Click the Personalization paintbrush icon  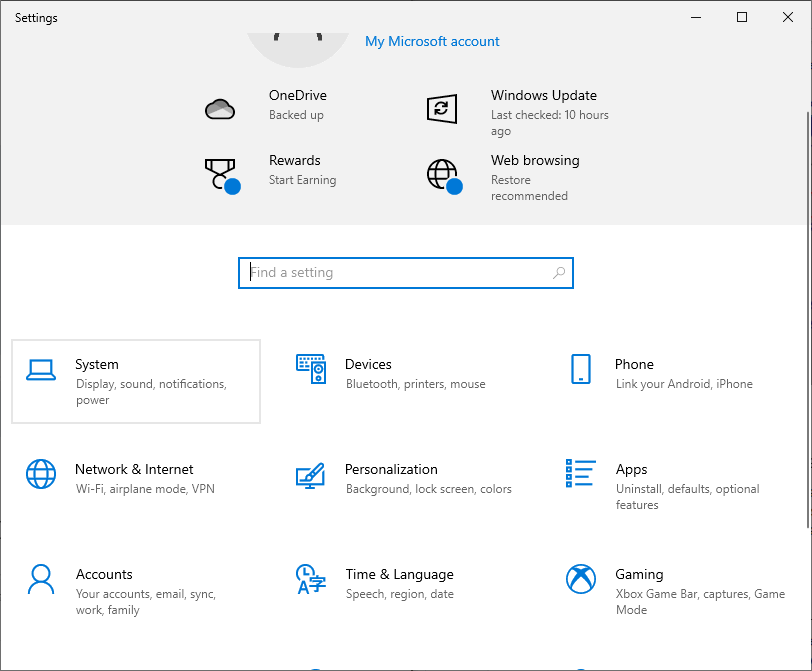coord(311,474)
